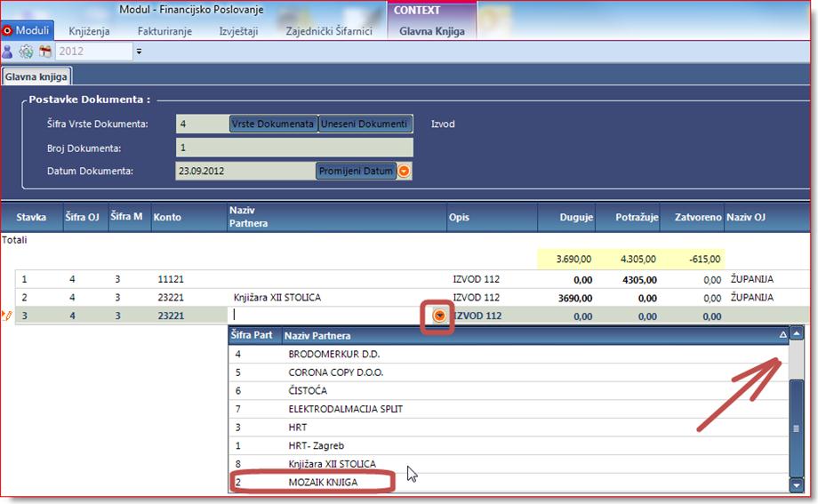
Task: Click the Šifra Vrste Dokumenta field
Action: point(203,124)
